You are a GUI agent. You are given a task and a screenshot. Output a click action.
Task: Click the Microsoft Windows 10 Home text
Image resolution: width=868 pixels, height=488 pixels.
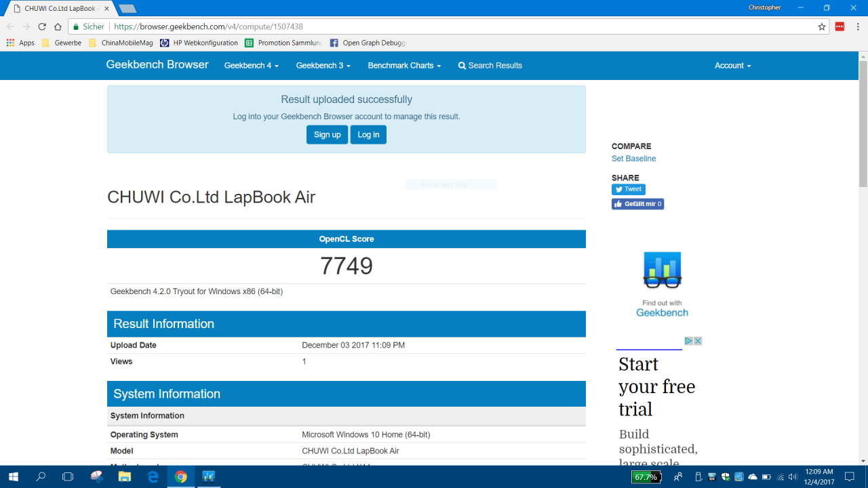pyautogui.click(x=366, y=434)
